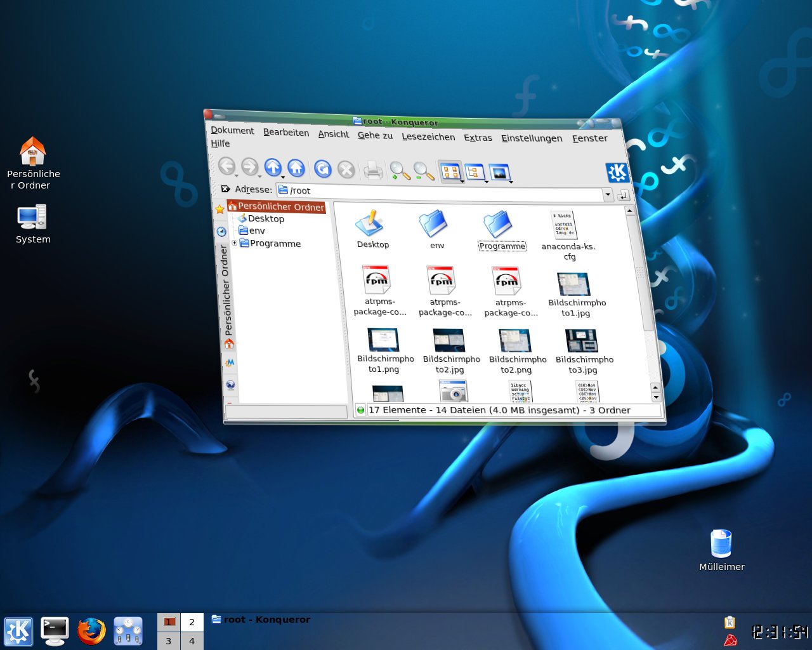Open the Lesezeichen menu
The image size is (812, 650).
point(428,136)
